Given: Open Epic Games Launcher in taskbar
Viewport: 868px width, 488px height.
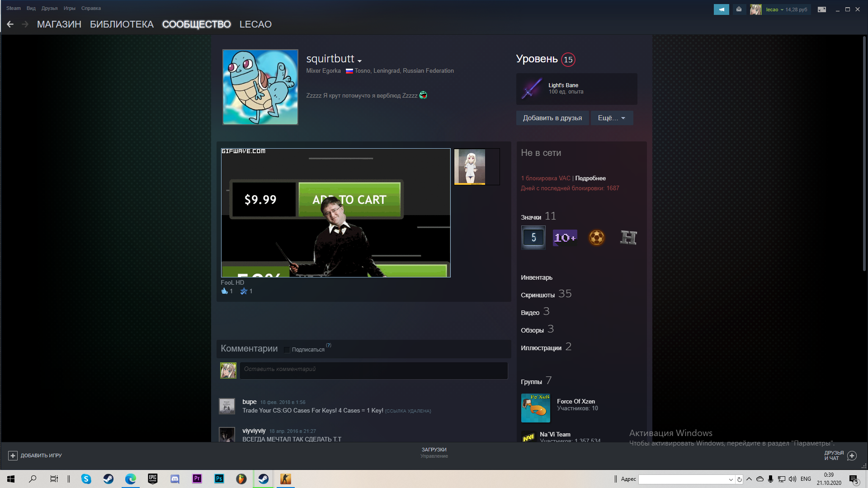Looking at the screenshot, I should point(153,479).
